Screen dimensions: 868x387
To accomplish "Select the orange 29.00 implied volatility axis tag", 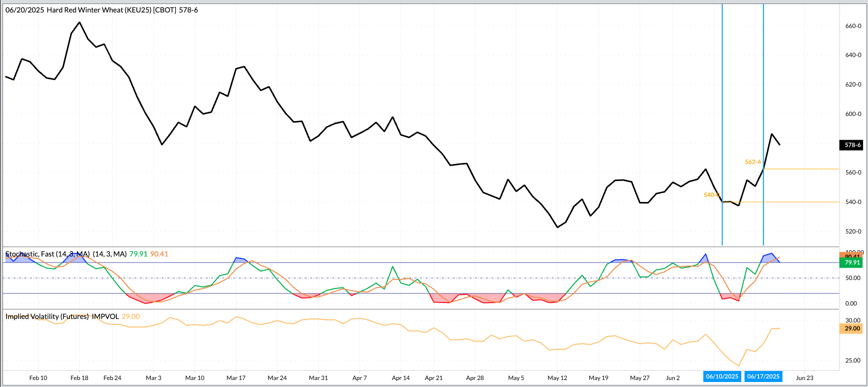I will click(x=852, y=328).
